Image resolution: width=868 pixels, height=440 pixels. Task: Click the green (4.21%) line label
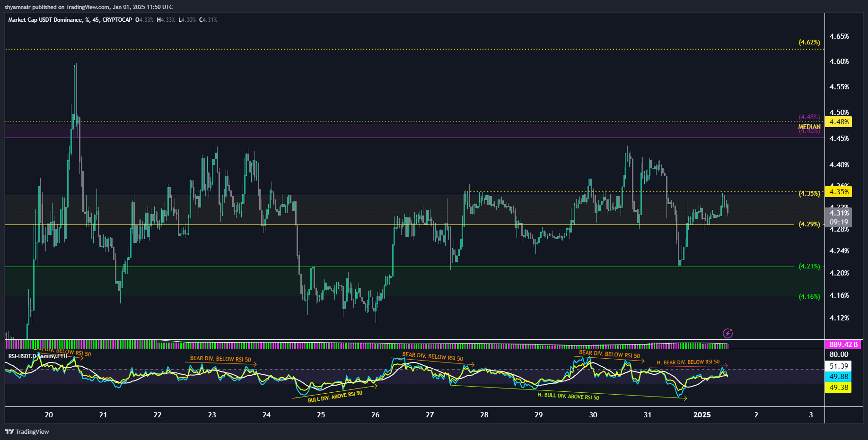pyautogui.click(x=809, y=267)
